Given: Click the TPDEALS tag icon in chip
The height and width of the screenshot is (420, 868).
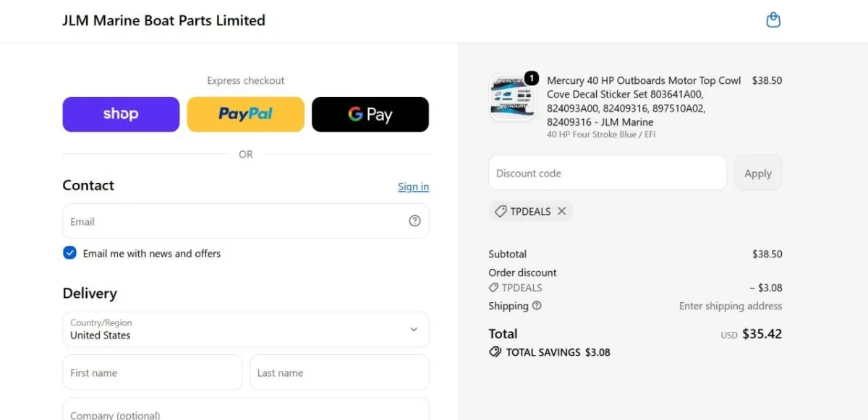Looking at the screenshot, I should click(501, 211).
